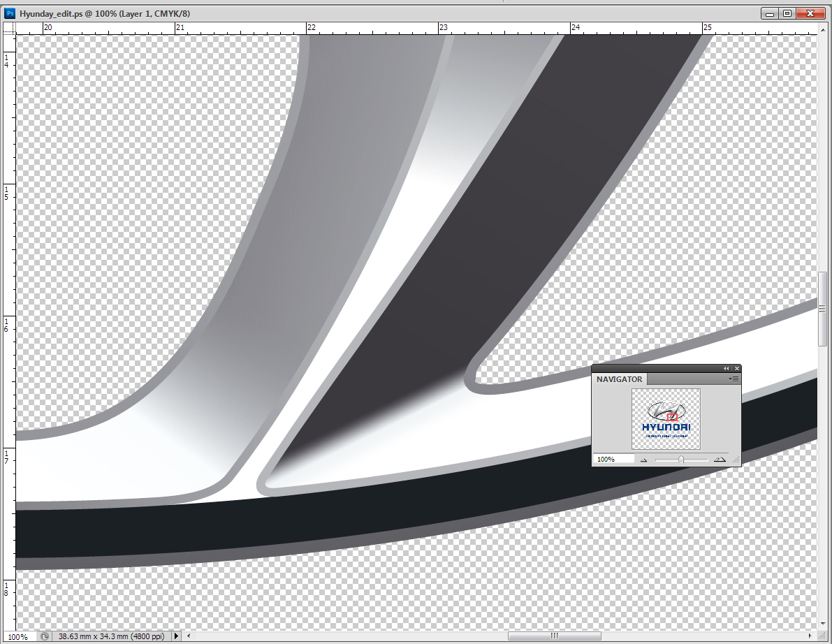Click the vertical scrollbar thumb
Viewport: 832px width, 644px height.
tap(822, 308)
